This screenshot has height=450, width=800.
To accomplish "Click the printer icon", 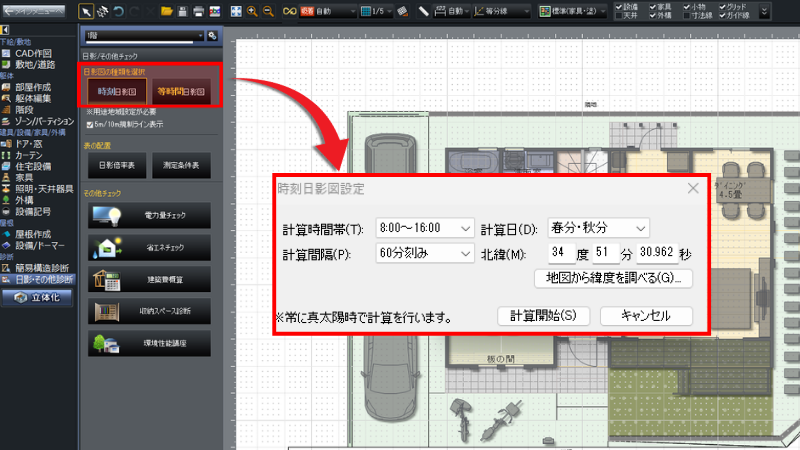I will pyautogui.click(x=198, y=11).
